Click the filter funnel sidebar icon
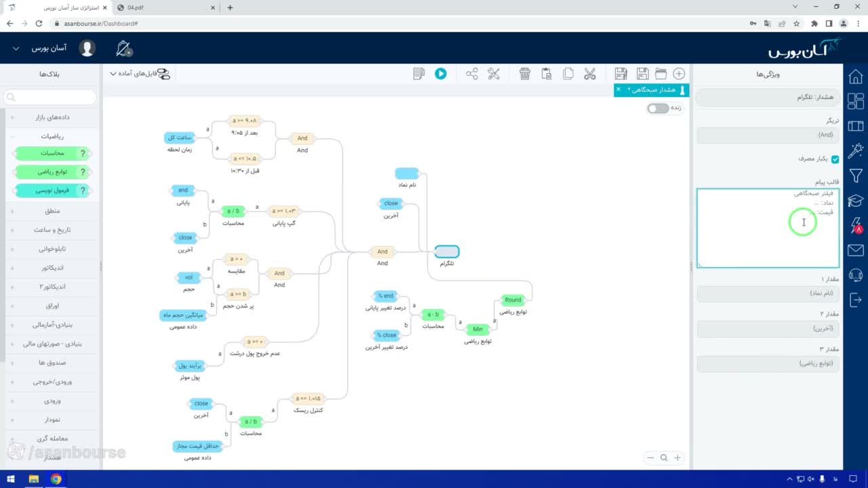 [856, 176]
